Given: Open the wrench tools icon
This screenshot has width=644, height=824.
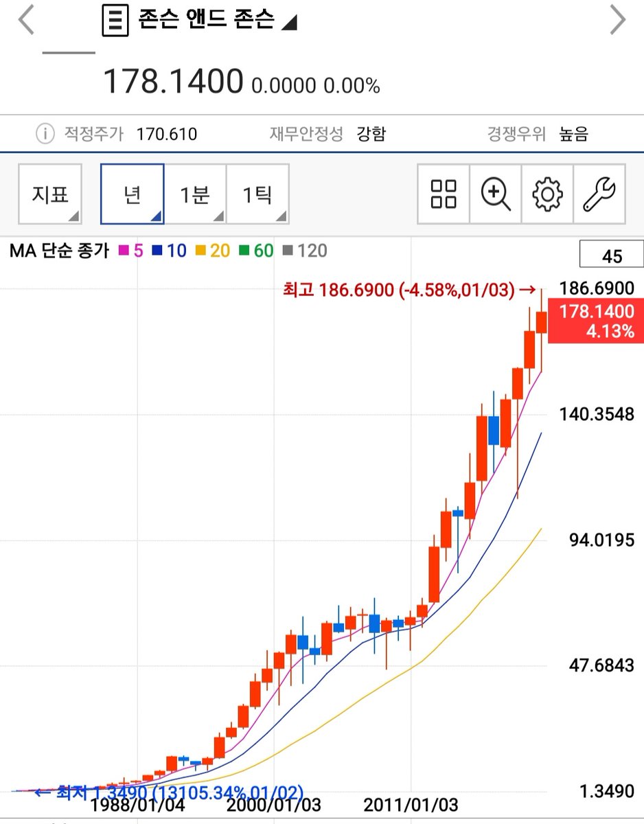Looking at the screenshot, I should (x=599, y=194).
